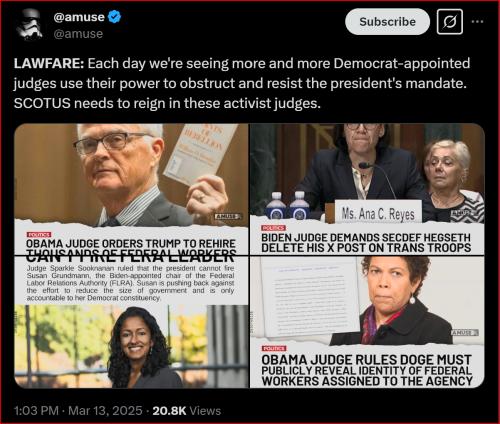Viewport: 500px width, 424px height.
Task: Open the stormtrooper profile avatar
Action: [29, 25]
